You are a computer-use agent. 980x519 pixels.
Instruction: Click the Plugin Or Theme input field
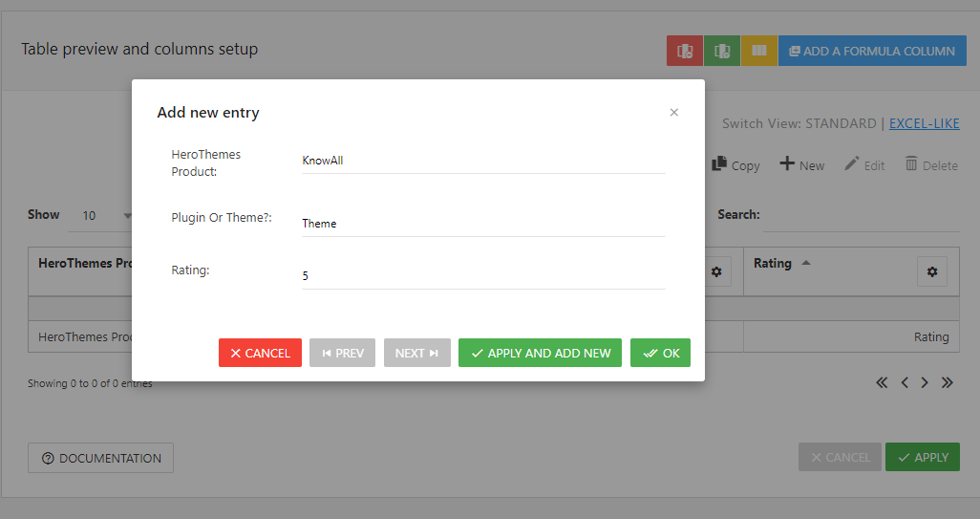click(x=483, y=224)
